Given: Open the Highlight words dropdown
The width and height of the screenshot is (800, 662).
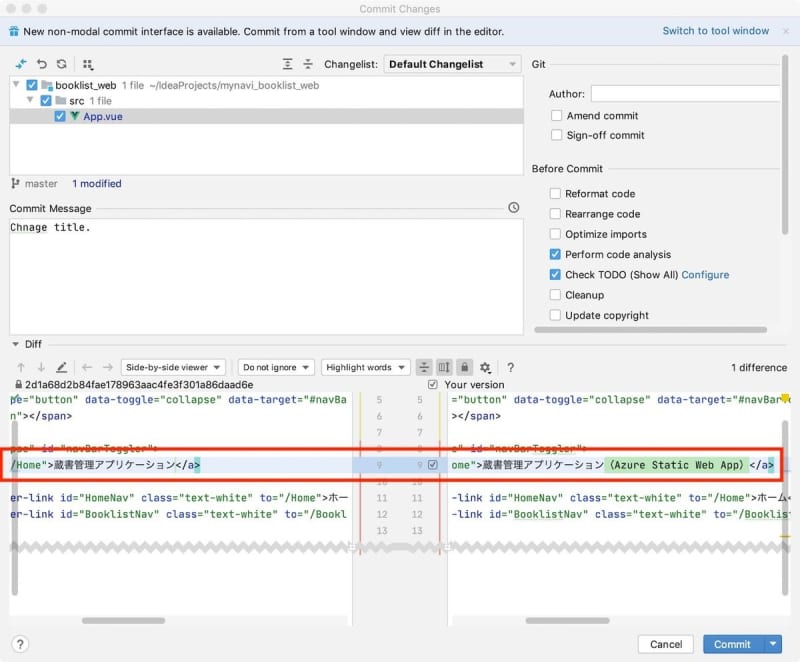Looking at the screenshot, I should point(365,367).
